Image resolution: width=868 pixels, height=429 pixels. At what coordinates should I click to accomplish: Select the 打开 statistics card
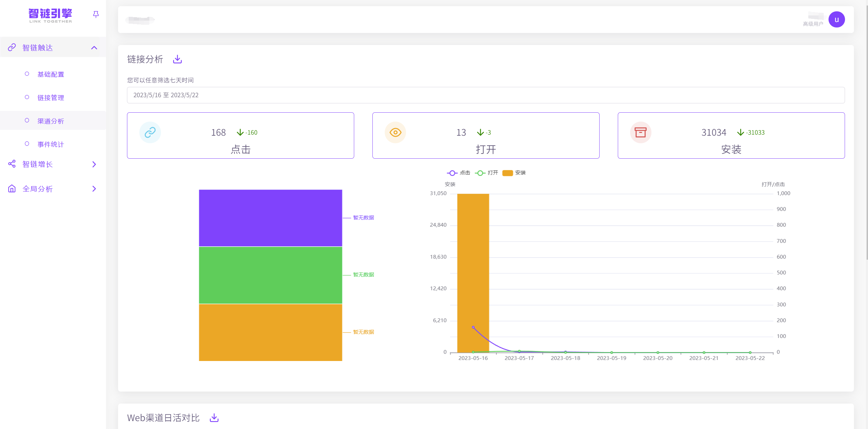[x=486, y=135]
